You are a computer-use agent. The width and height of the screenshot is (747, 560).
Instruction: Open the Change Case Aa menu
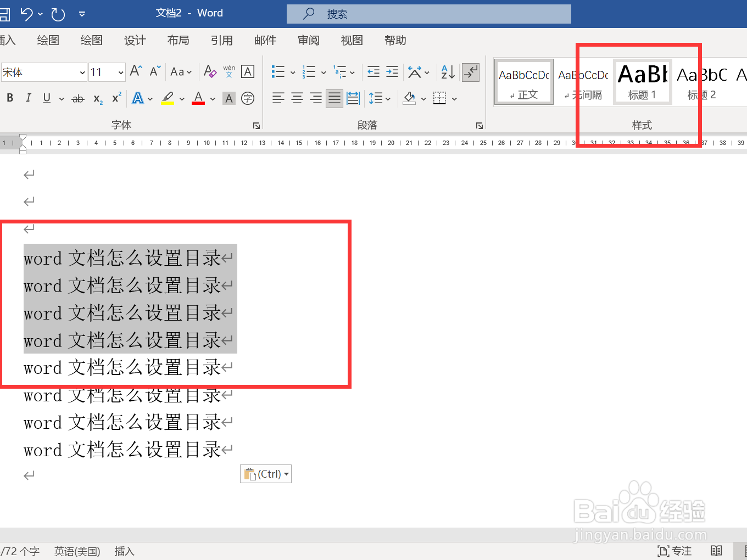click(x=181, y=72)
